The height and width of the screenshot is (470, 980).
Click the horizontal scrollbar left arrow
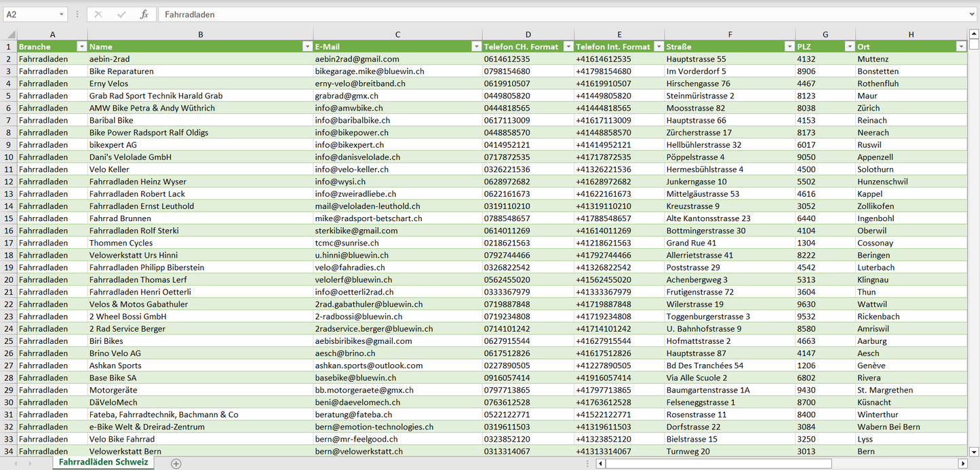(600, 464)
